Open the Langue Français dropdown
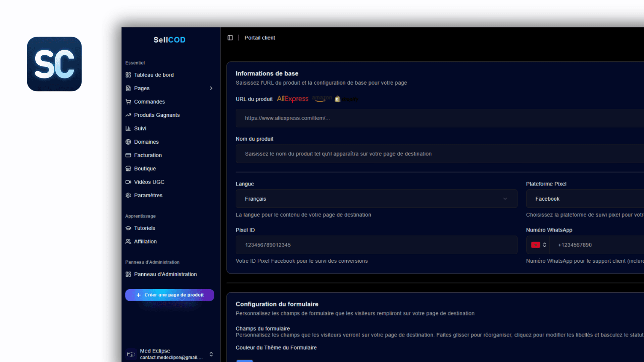Viewport: 644px width, 362px height. 377,199
